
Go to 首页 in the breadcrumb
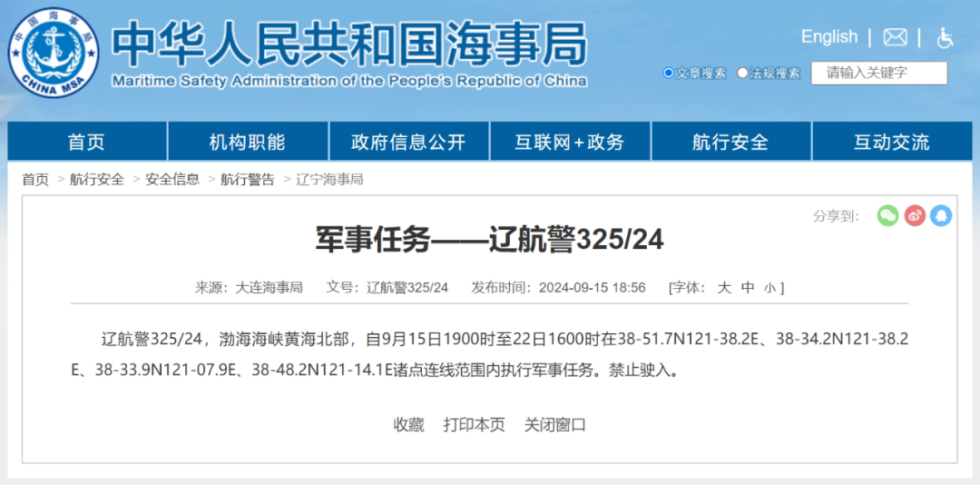click(35, 180)
